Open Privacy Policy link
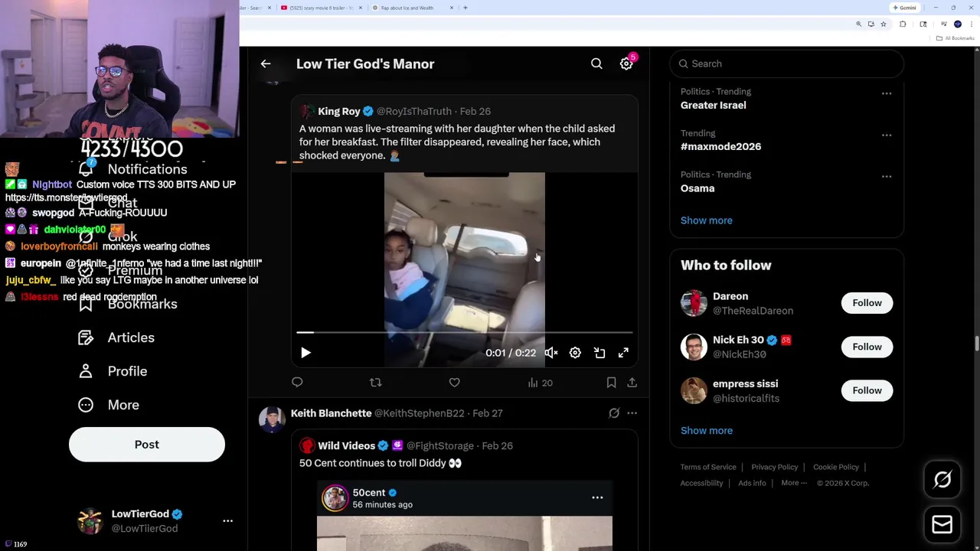The image size is (980, 551). (x=774, y=467)
